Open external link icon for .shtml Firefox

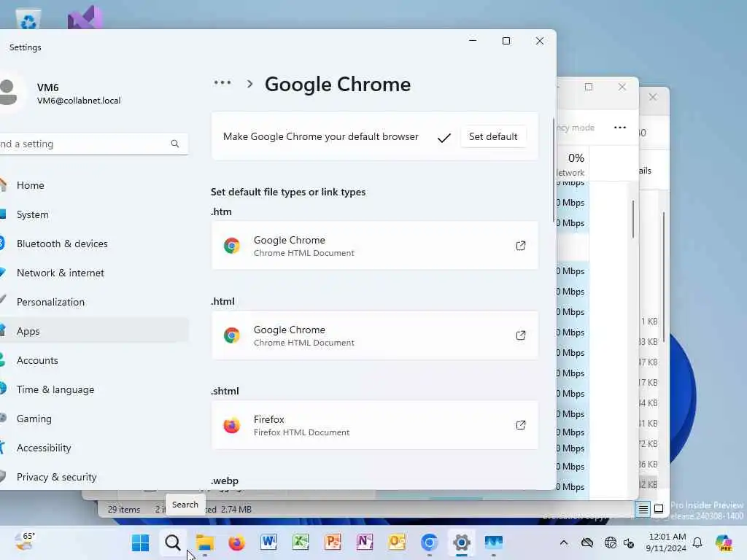(x=520, y=425)
